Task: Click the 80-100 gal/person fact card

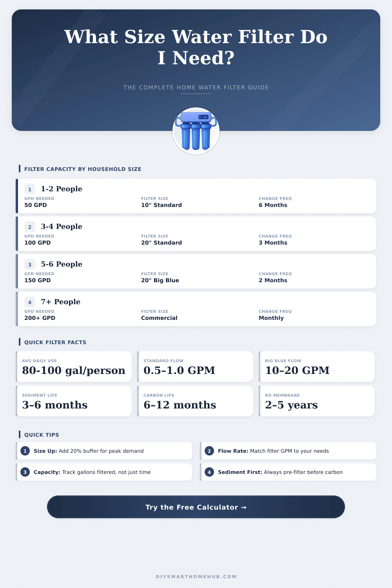Action: pyautogui.click(x=74, y=367)
